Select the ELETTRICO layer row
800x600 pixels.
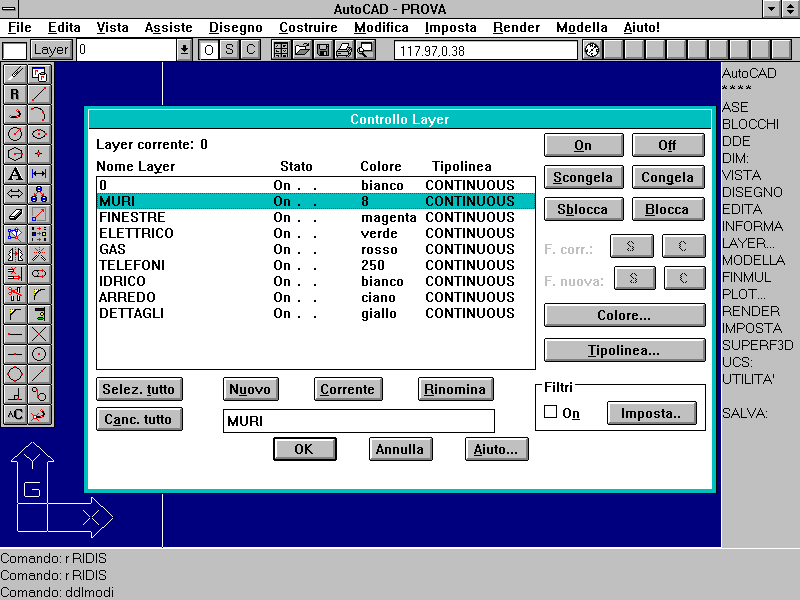(x=316, y=233)
